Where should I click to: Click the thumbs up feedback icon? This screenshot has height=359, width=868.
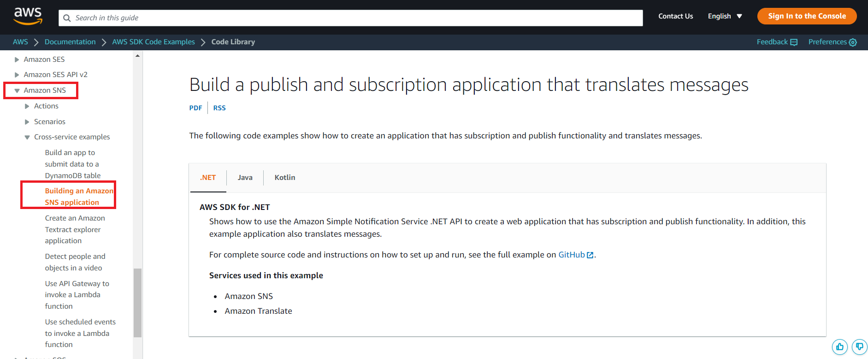click(840, 347)
